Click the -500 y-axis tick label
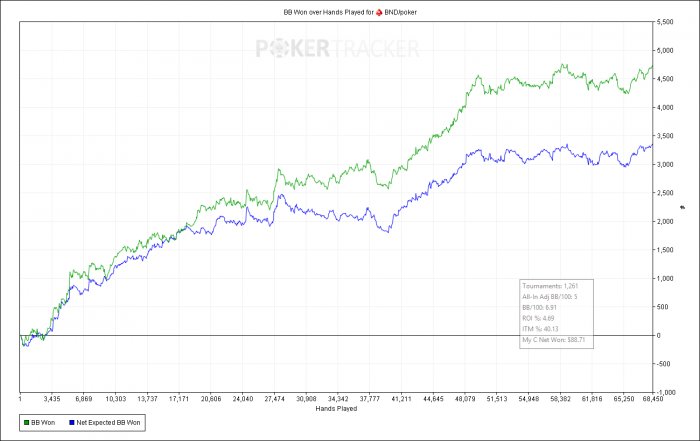Screen dimensions: 700x441 (663, 364)
